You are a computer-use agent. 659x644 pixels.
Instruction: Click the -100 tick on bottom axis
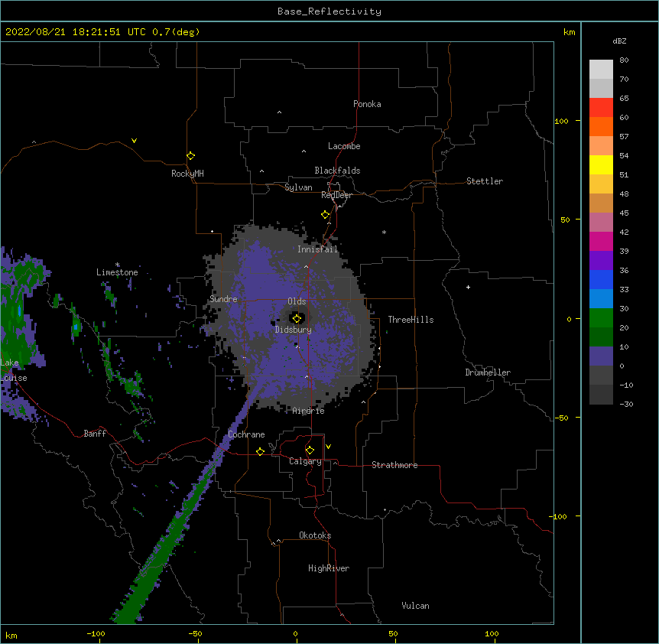point(96,634)
